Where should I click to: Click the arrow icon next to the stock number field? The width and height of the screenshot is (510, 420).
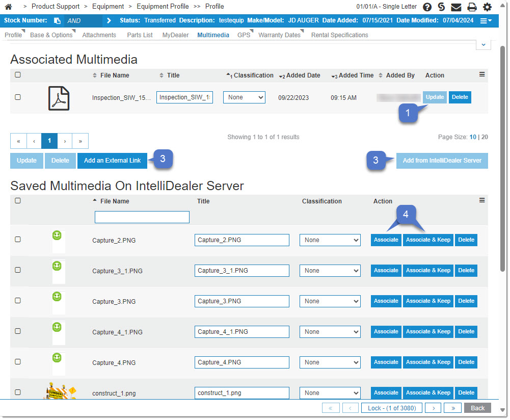click(109, 21)
